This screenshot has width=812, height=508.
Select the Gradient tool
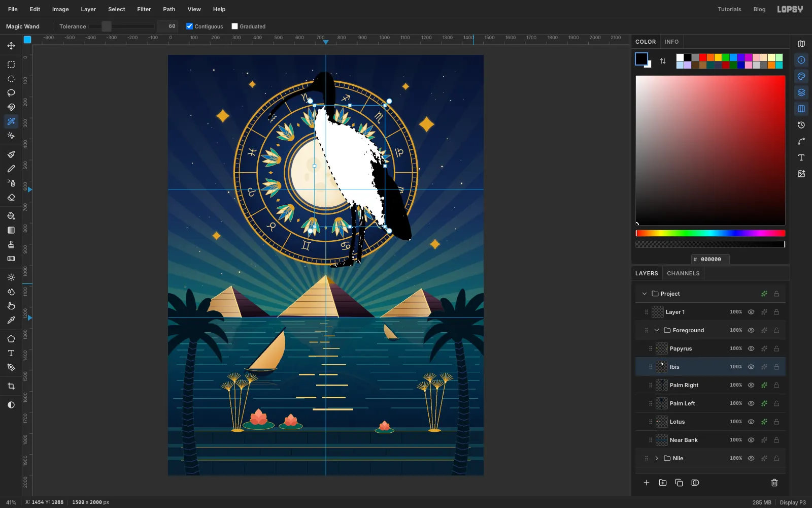[11, 230]
